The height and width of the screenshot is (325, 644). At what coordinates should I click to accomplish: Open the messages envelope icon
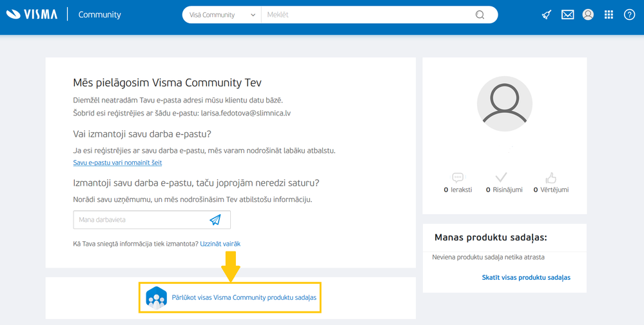(567, 15)
